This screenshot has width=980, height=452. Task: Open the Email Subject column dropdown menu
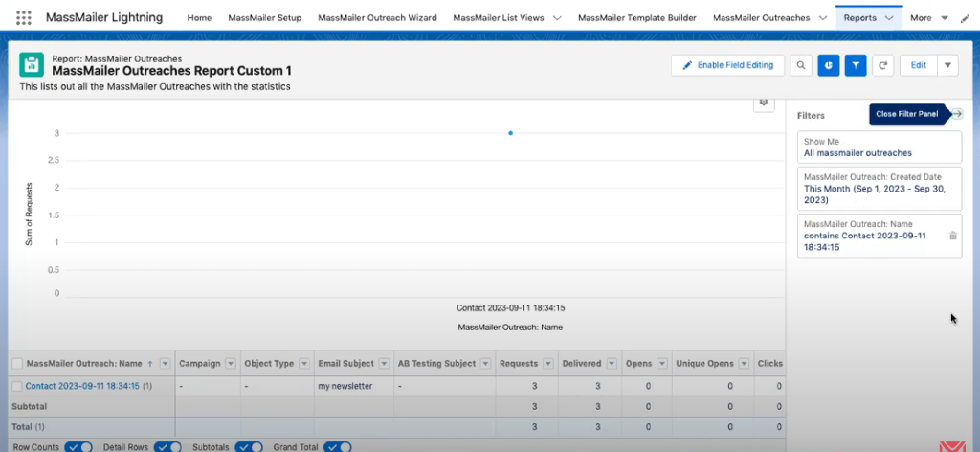click(384, 364)
